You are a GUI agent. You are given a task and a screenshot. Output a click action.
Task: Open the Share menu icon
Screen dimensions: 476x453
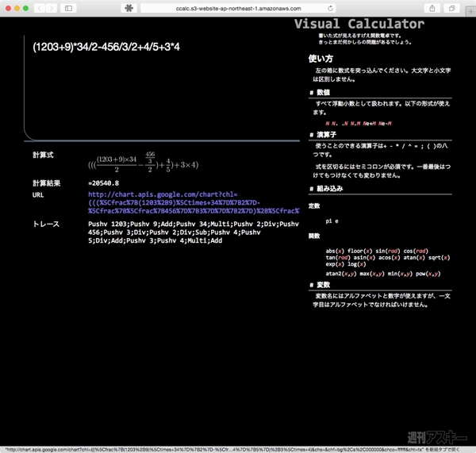(432, 8)
